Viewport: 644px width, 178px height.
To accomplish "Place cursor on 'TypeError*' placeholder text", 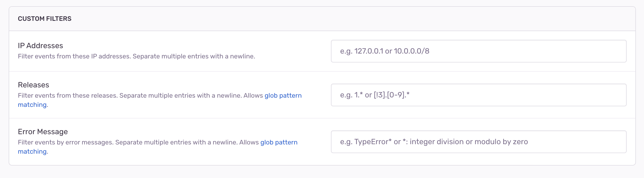I will 373,142.
